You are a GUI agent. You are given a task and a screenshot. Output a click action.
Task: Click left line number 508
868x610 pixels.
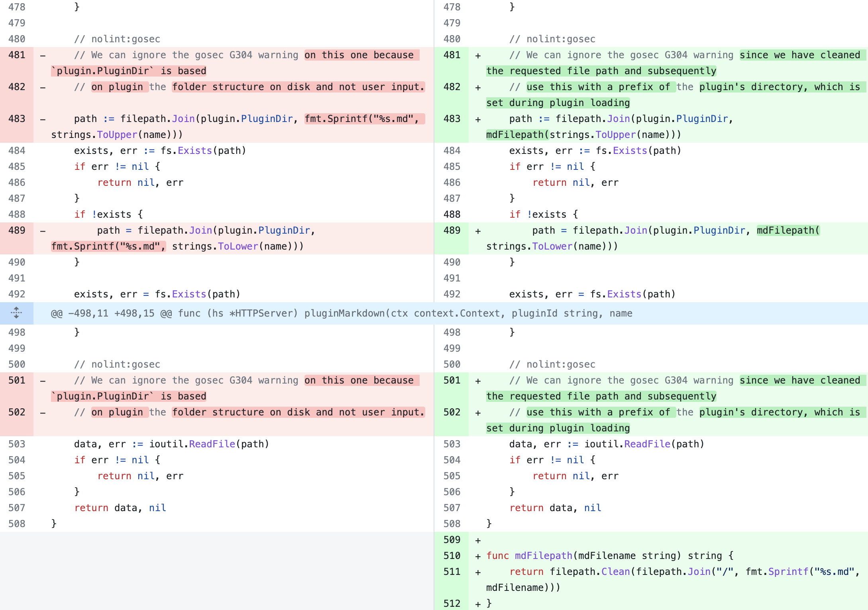tap(17, 524)
